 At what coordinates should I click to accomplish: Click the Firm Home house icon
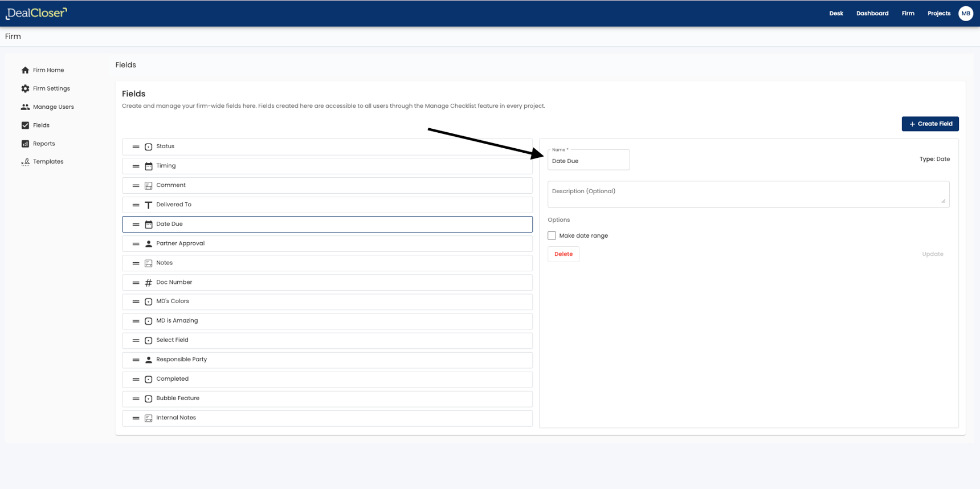point(25,70)
